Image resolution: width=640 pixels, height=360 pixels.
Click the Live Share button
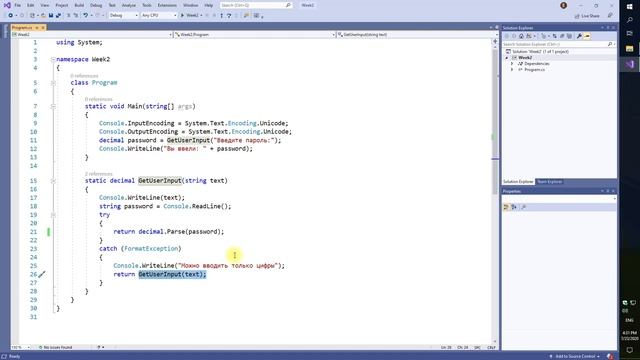point(587,16)
